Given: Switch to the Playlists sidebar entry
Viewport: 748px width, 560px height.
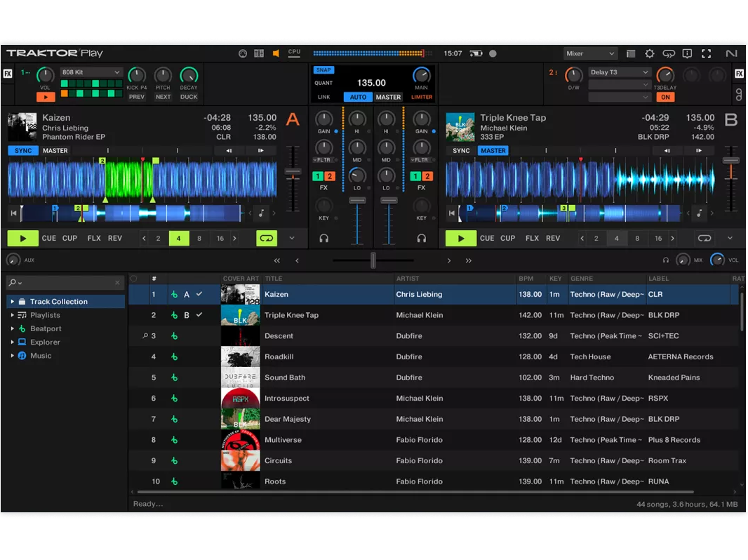Looking at the screenshot, I should point(44,314).
